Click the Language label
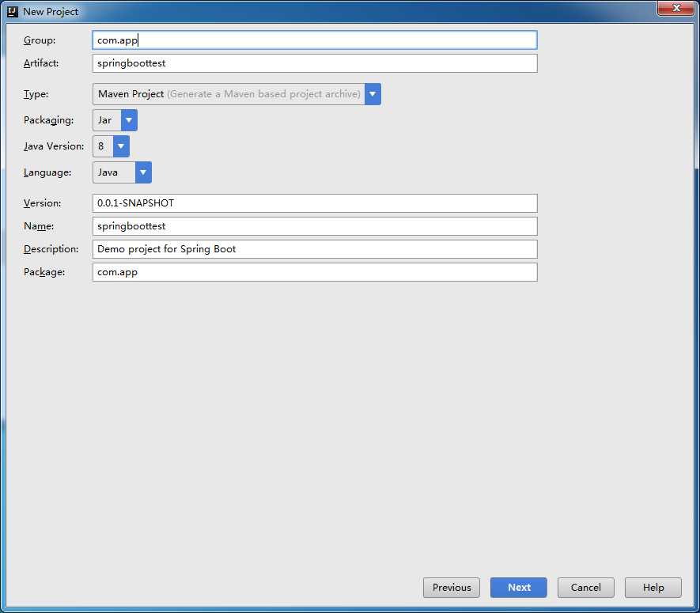700x613 pixels. (47, 172)
